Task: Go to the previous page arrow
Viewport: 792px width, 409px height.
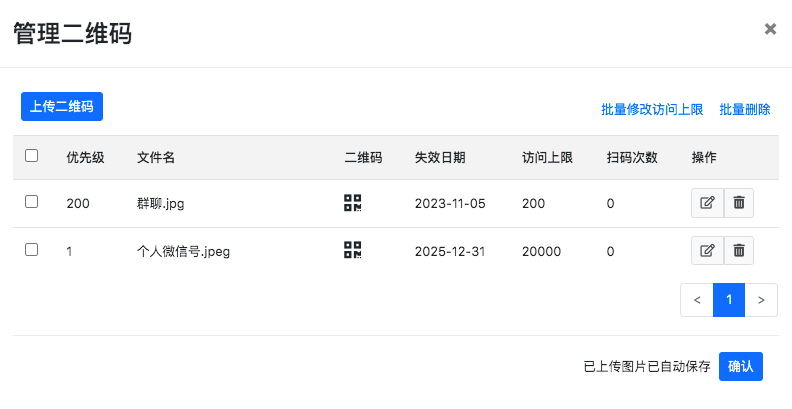Action: pos(697,299)
